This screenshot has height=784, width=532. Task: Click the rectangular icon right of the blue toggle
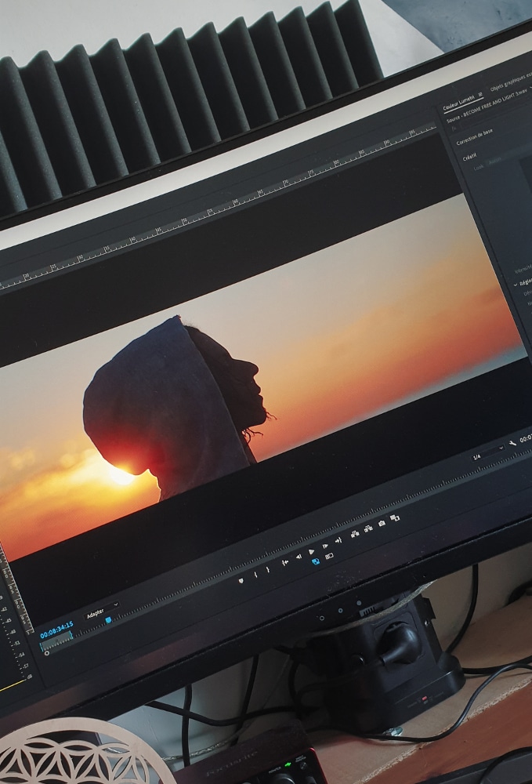point(329,556)
